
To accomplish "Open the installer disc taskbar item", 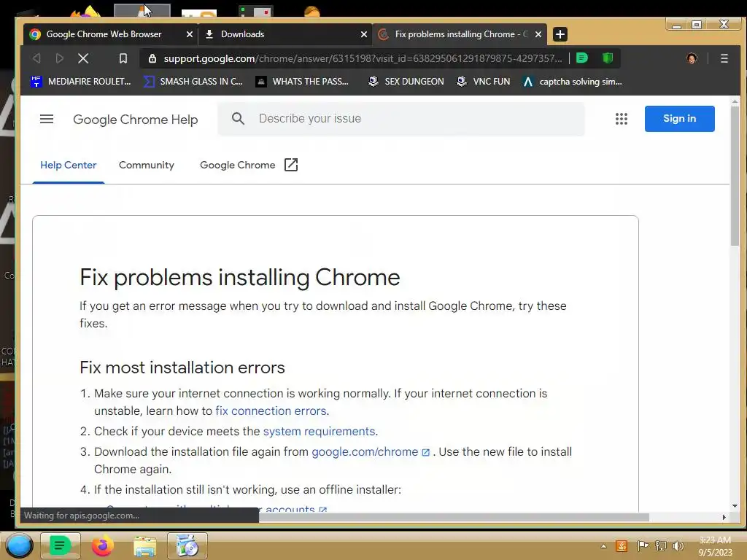I will coord(187,545).
